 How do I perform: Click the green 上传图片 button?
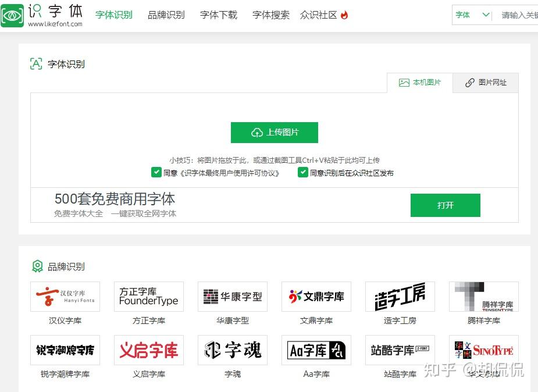[x=275, y=133]
